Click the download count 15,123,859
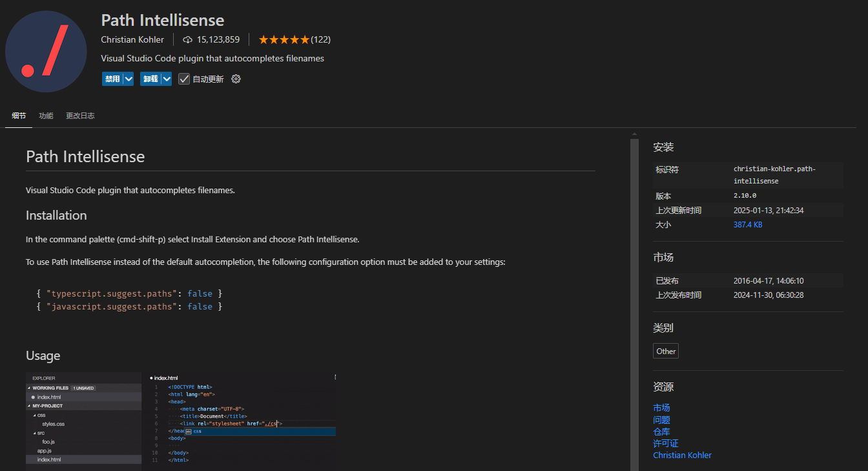The height and width of the screenshot is (471, 868). click(x=218, y=39)
